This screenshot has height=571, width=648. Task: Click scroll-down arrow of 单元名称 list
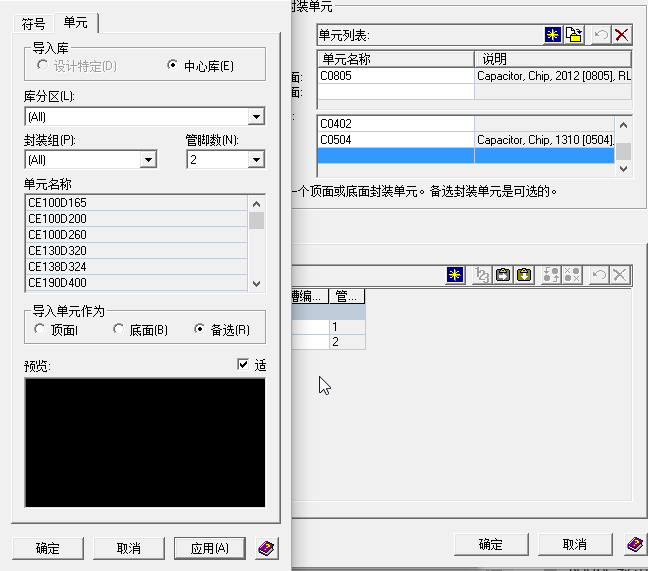[x=256, y=283]
